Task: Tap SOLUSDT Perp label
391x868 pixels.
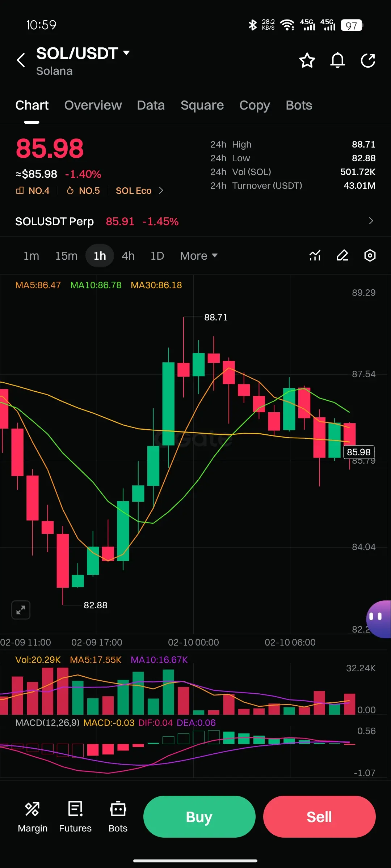Action: coord(55,221)
